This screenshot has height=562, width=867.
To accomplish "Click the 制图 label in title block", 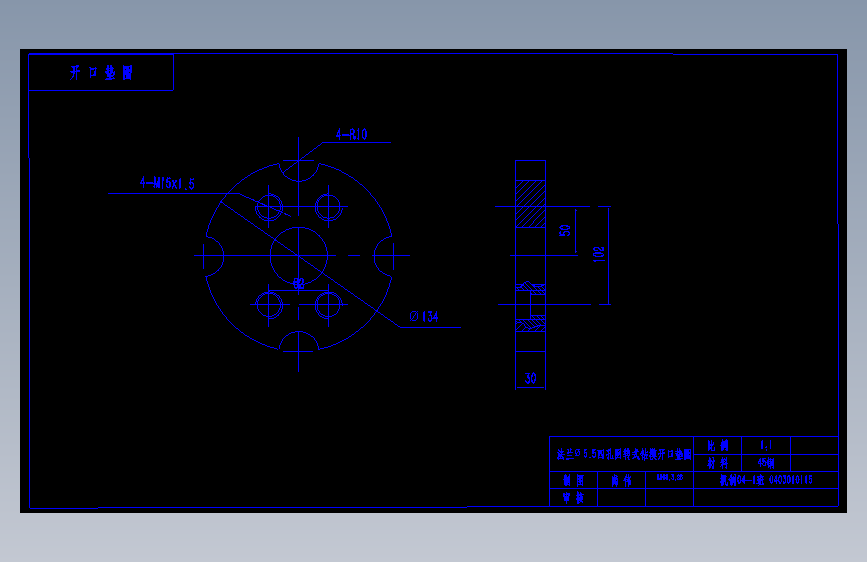I will 574,480.
